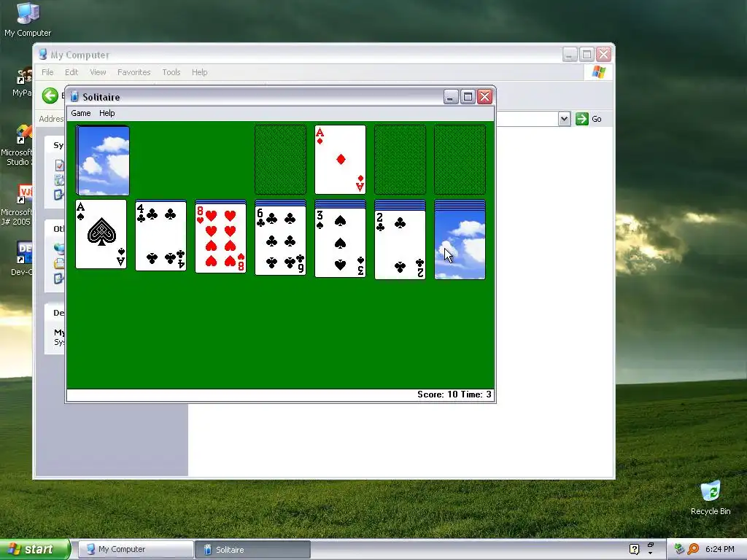Select the 3 of Spades card
Screen dimensions: 747x560
(340, 242)
